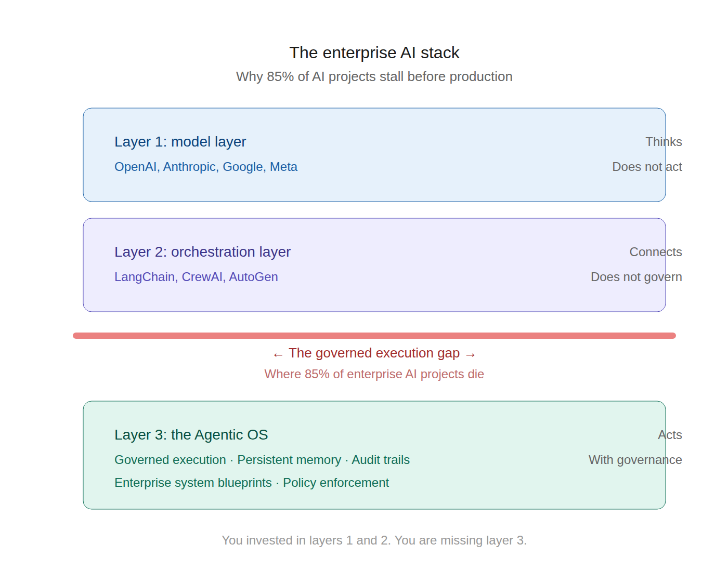The width and height of the screenshot is (728, 584).
Task: Click the Thinks label in Layer 1
Action: (x=664, y=141)
